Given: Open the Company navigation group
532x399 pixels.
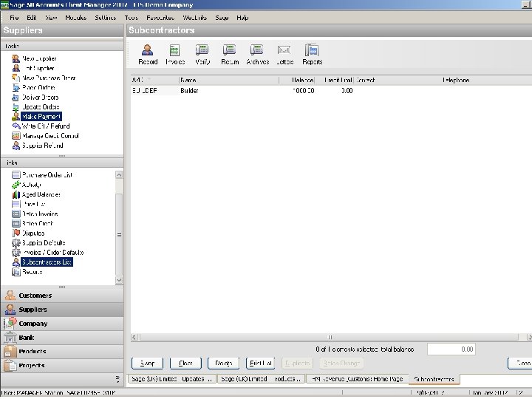Looking at the screenshot, I should coord(62,324).
